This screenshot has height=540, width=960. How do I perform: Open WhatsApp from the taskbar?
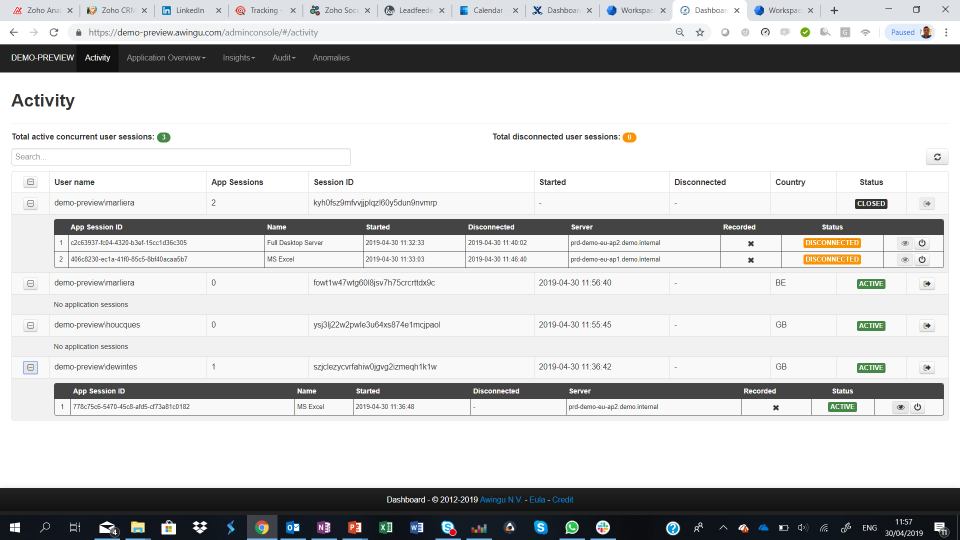coord(572,527)
